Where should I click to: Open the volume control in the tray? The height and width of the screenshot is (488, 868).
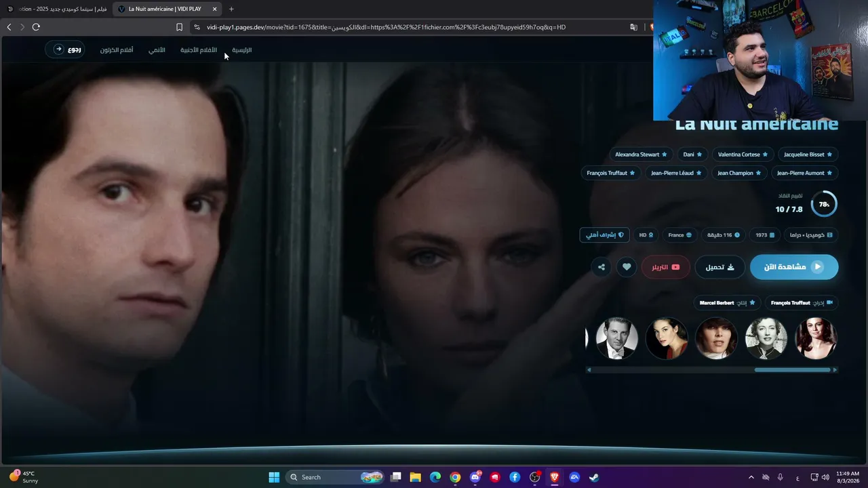(x=825, y=477)
